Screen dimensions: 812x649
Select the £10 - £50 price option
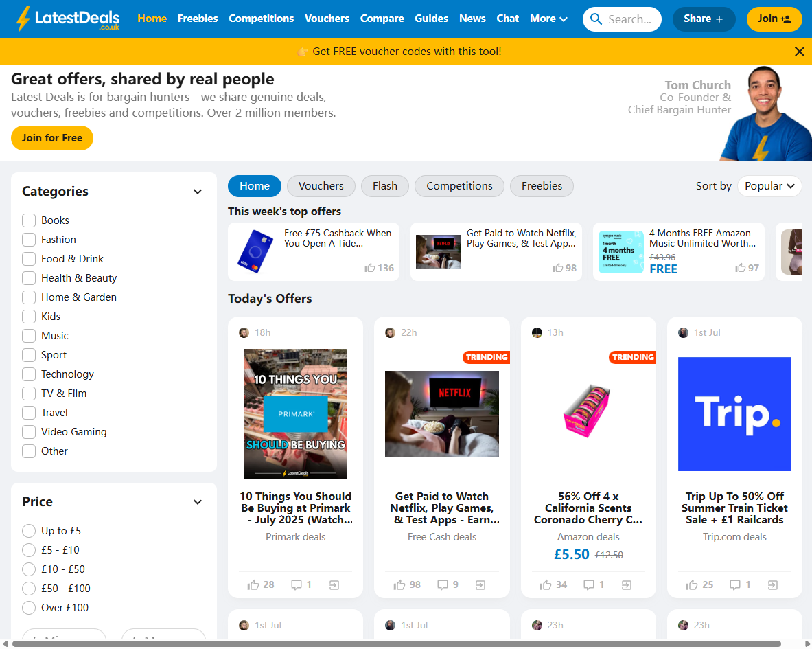click(29, 569)
